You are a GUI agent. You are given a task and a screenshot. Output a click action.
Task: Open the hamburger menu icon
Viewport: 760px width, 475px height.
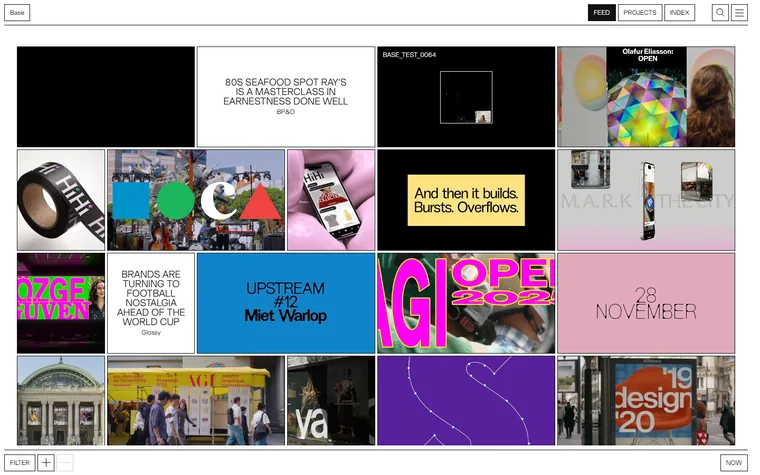[x=739, y=13]
